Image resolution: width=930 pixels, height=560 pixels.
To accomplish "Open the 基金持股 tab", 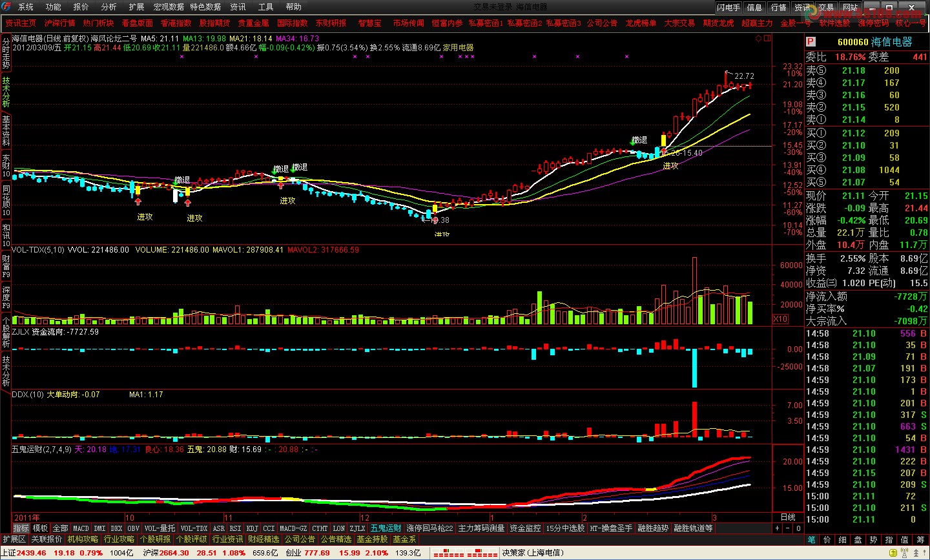I will pyautogui.click(x=372, y=539).
